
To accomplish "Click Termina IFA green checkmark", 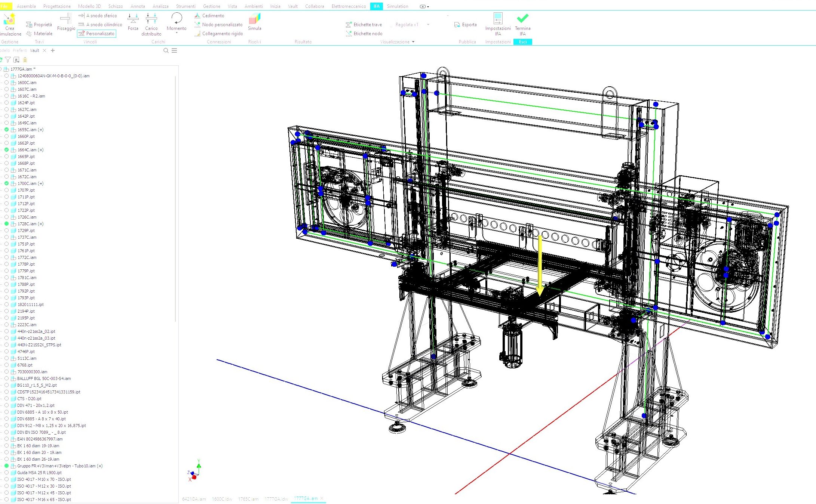I will (522, 19).
